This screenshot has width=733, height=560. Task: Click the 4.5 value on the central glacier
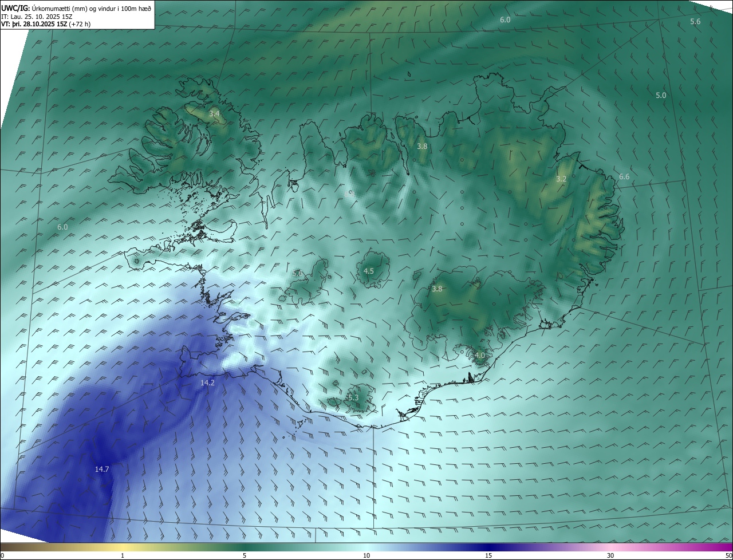(x=369, y=271)
